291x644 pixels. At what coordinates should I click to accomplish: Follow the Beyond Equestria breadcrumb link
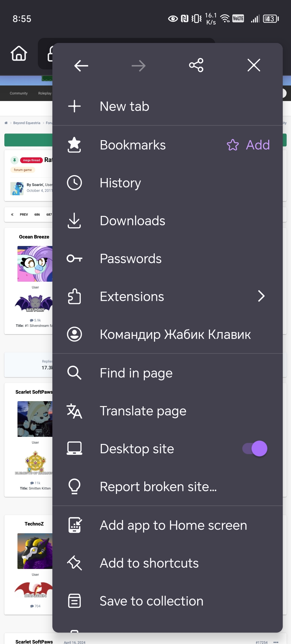pos(27,123)
